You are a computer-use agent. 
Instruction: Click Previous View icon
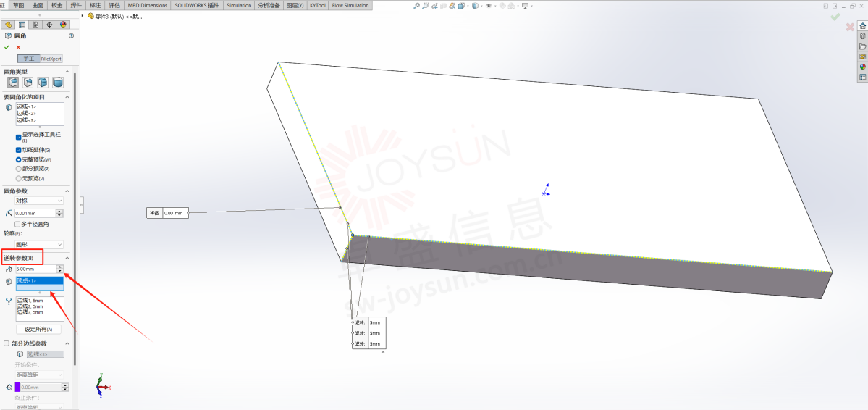(x=436, y=6)
